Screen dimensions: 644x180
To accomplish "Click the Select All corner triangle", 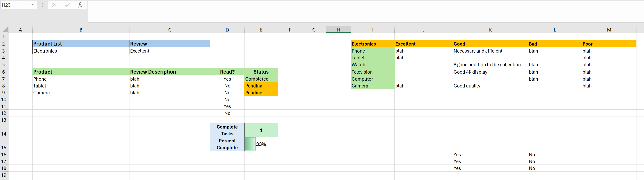I will coord(5,30).
